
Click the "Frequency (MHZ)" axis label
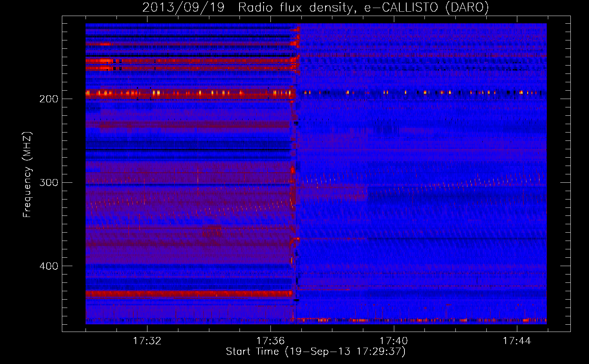point(27,175)
